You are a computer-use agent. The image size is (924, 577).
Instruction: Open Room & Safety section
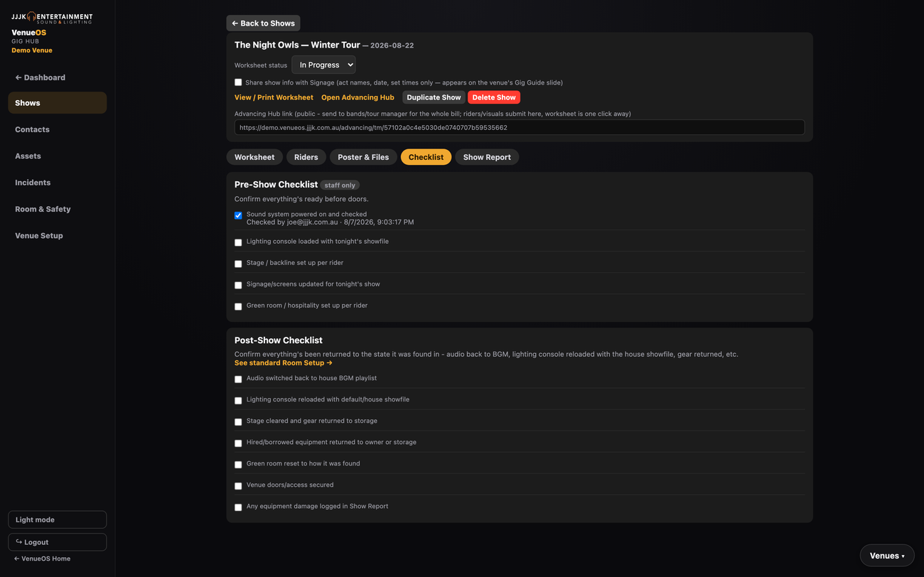click(58, 209)
